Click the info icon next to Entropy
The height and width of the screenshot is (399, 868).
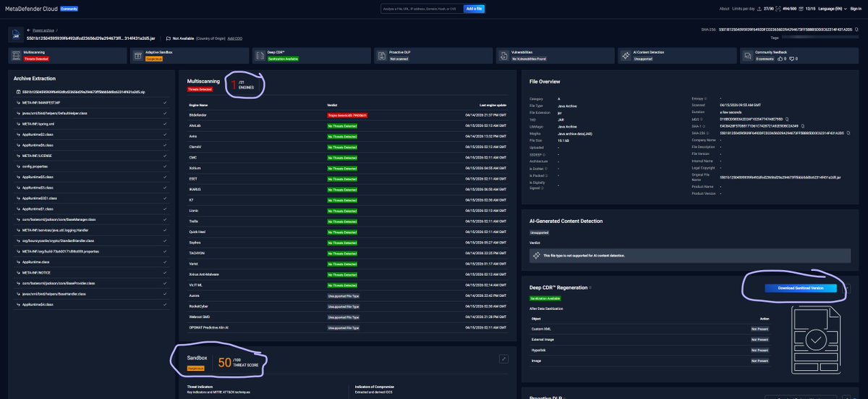[x=705, y=98]
